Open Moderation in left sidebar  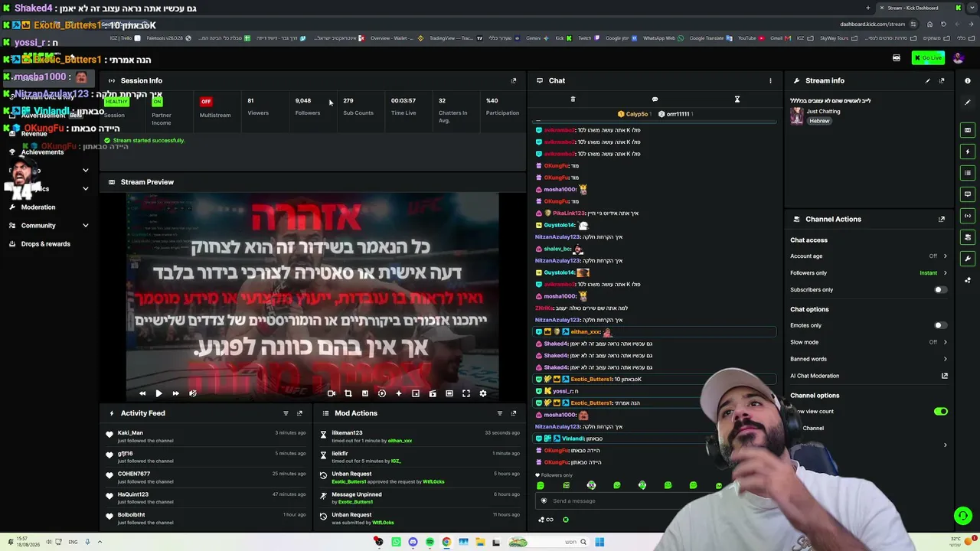tap(50, 207)
